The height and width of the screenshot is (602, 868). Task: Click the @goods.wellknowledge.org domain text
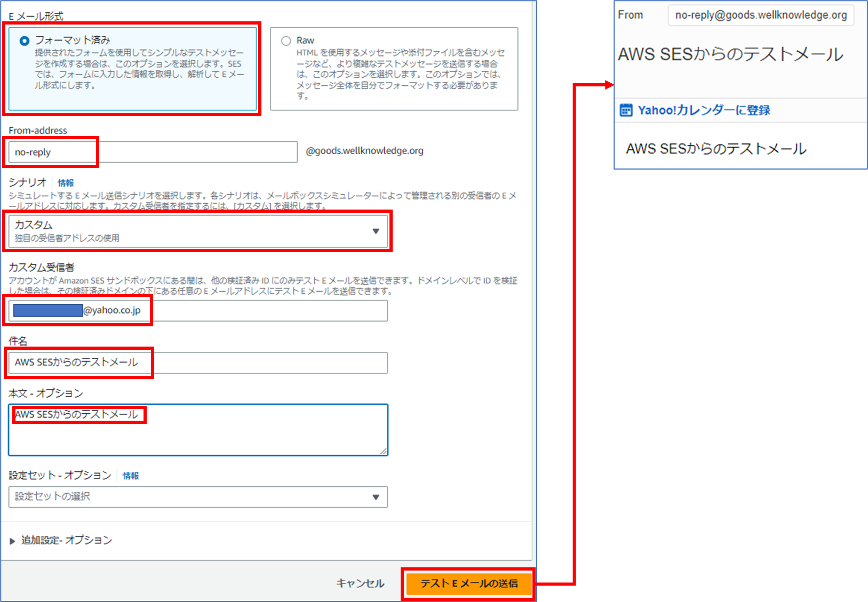[x=364, y=151]
